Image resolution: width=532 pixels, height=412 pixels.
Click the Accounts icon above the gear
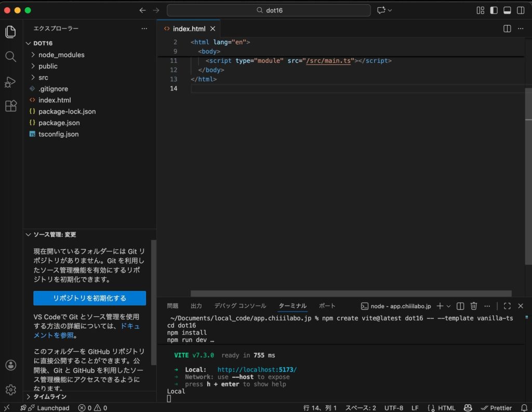tap(10, 364)
